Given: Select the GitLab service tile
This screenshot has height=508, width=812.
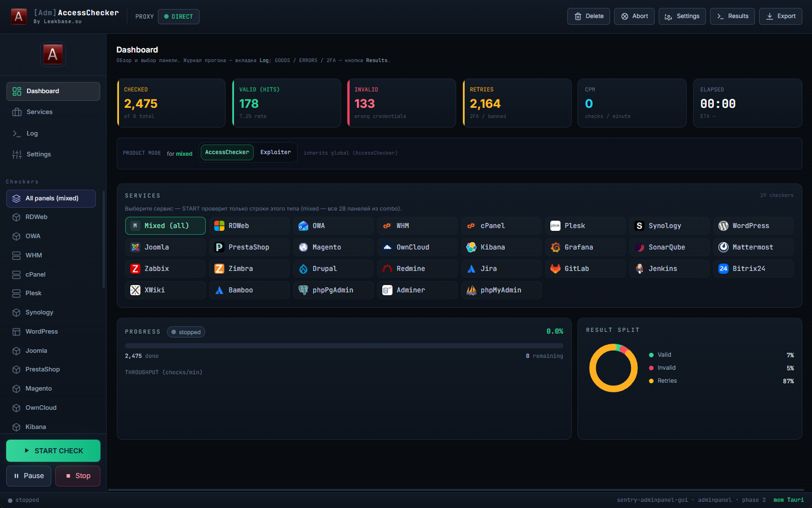Looking at the screenshot, I should coord(585,269).
